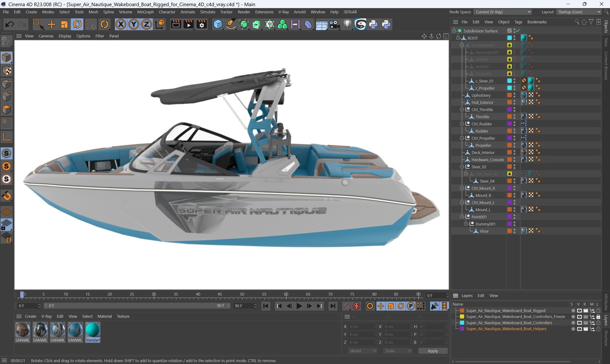The height and width of the screenshot is (364, 610).
Task: Open the Simulate menu
Action: point(208,12)
